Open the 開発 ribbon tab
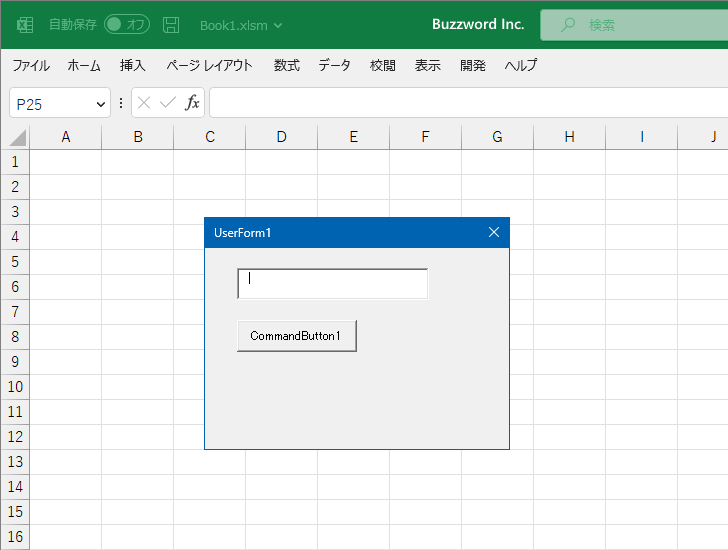The width and height of the screenshot is (728, 550). click(473, 65)
